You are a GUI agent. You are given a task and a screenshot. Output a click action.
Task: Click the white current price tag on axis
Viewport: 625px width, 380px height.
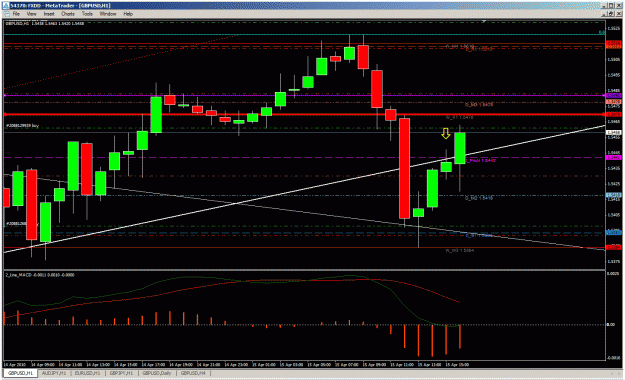[613, 132]
